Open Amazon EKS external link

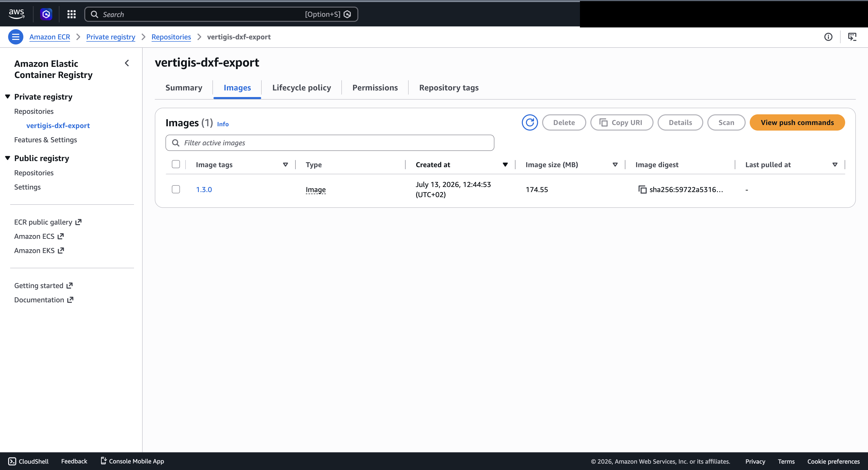pos(39,250)
